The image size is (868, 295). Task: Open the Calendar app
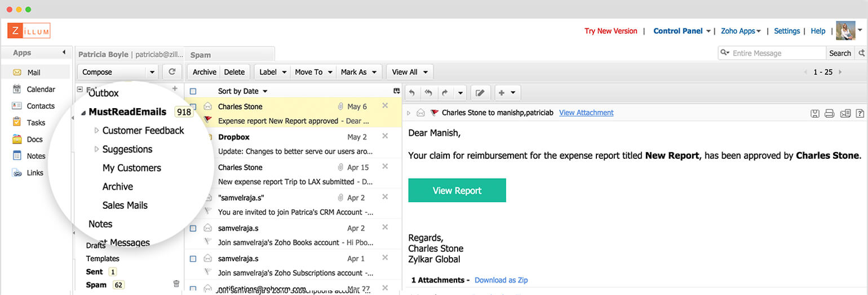click(x=34, y=89)
